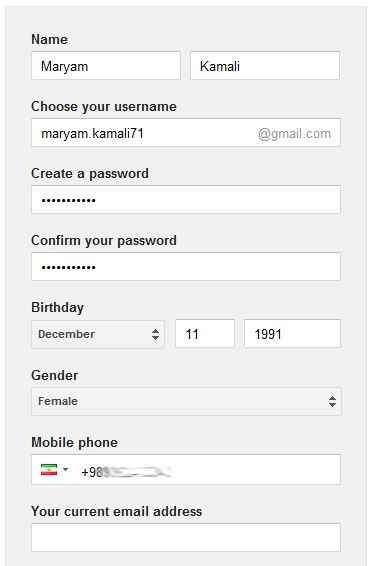Click the up-down arrows on December selector
Image resolution: width=375 pixels, height=566 pixels.
(x=155, y=334)
